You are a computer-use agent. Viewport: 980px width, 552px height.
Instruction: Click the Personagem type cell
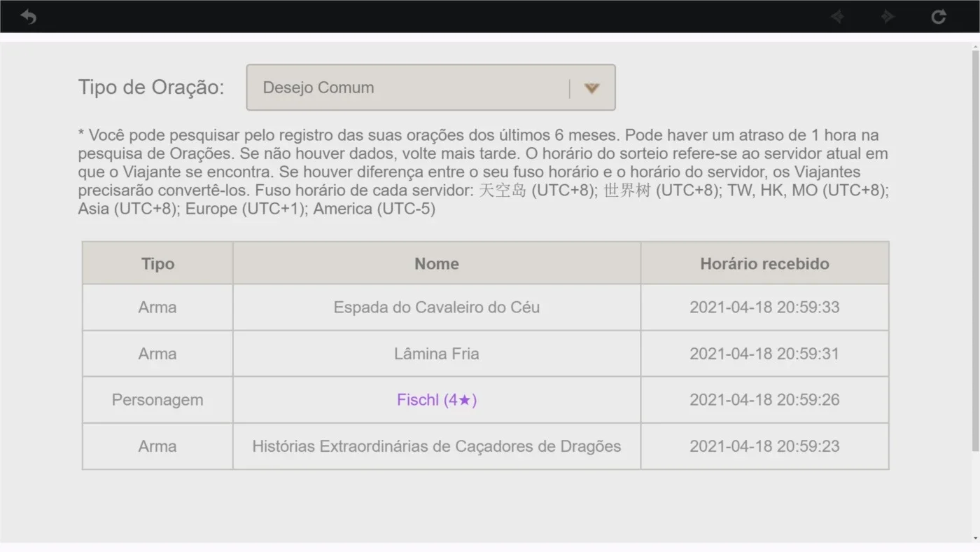point(157,400)
